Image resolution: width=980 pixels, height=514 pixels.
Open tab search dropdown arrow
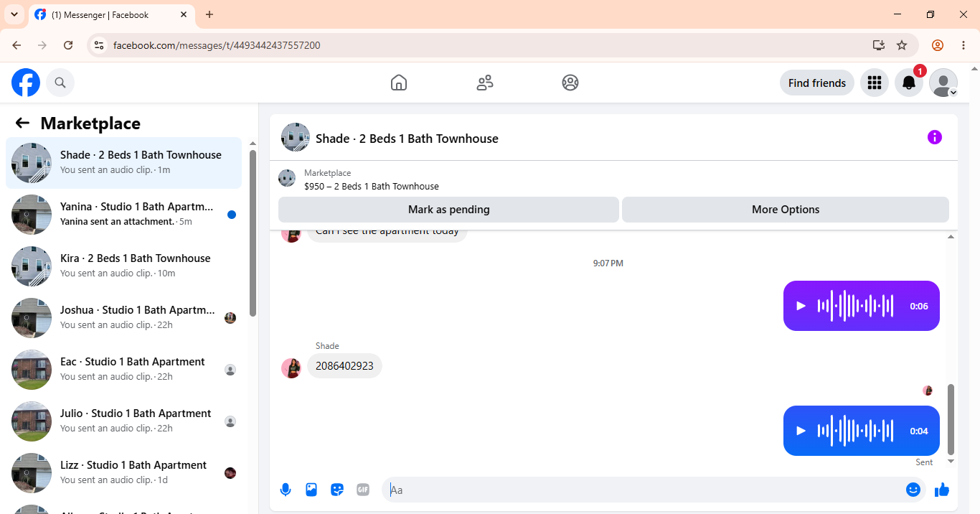pyautogui.click(x=14, y=14)
